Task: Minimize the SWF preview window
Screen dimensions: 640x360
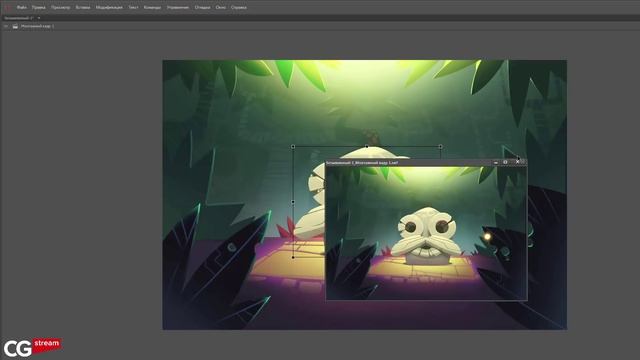Action: [x=496, y=162]
